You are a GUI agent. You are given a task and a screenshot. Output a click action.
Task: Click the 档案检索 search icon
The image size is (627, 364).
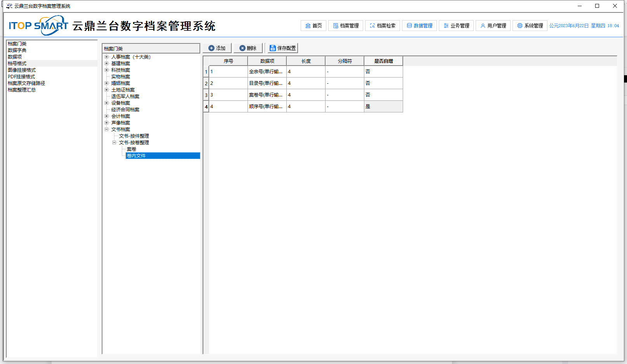(372, 26)
